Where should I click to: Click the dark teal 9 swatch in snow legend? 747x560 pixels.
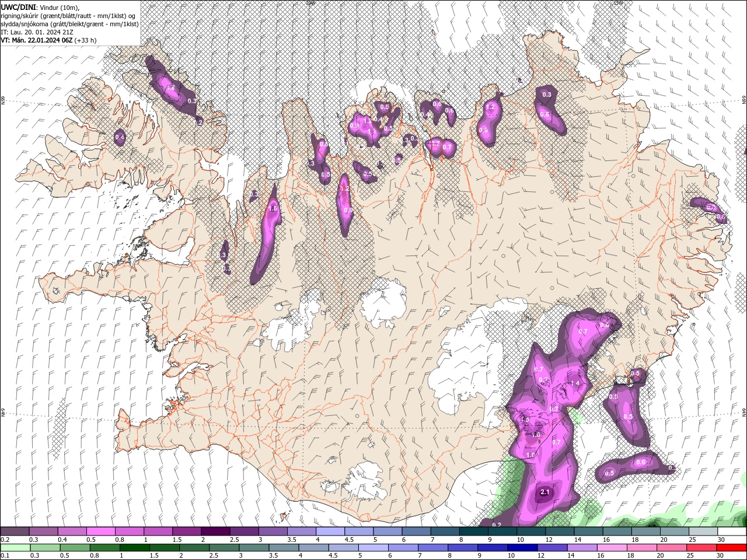tap(502, 531)
